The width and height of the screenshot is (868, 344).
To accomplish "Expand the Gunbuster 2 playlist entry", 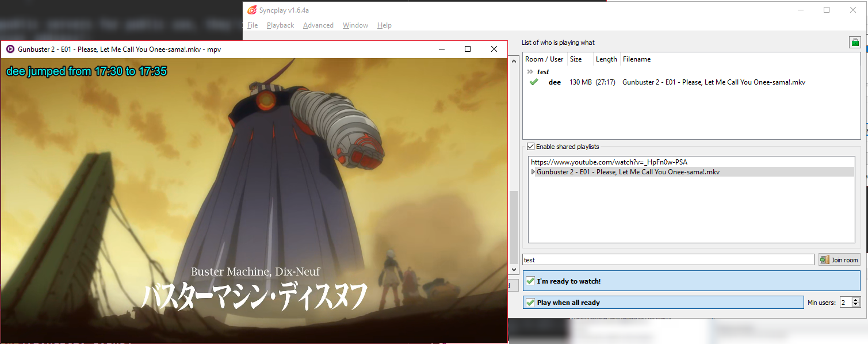I will (533, 171).
